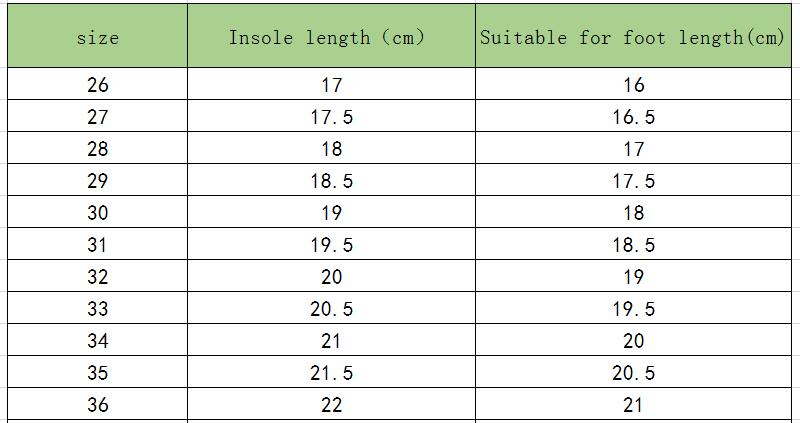
Task: Click foot length 16 cell
Action: pyautogui.click(x=633, y=85)
